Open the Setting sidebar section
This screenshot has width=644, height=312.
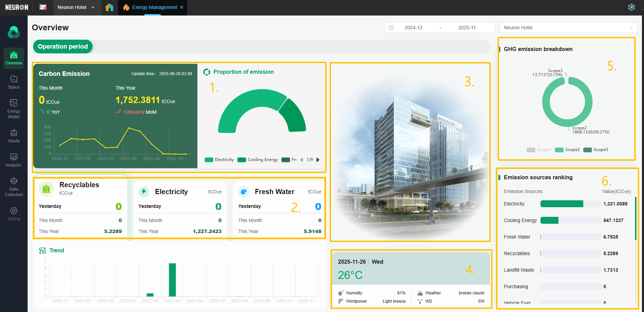[14, 214]
